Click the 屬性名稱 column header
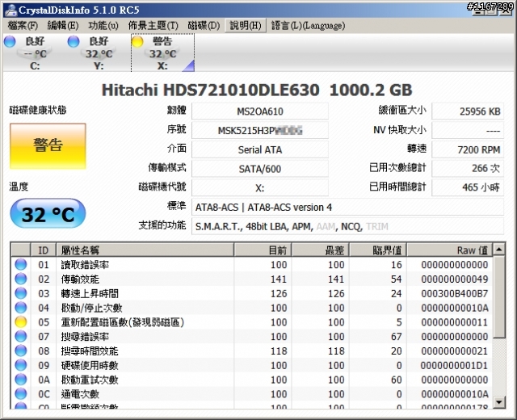The image size is (517, 420). click(145, 250)
